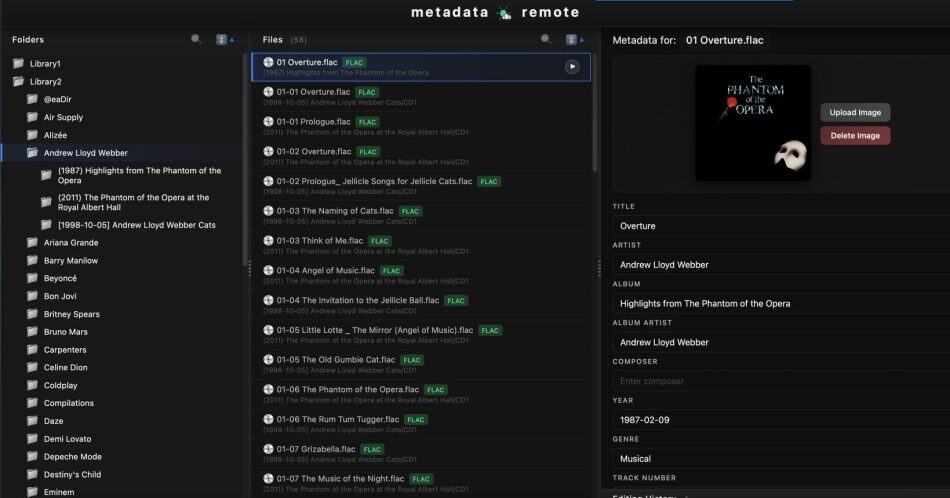This screenshot has width=950, height=498.
Task: Click the Composer input field
Action: tap(780, 381)
